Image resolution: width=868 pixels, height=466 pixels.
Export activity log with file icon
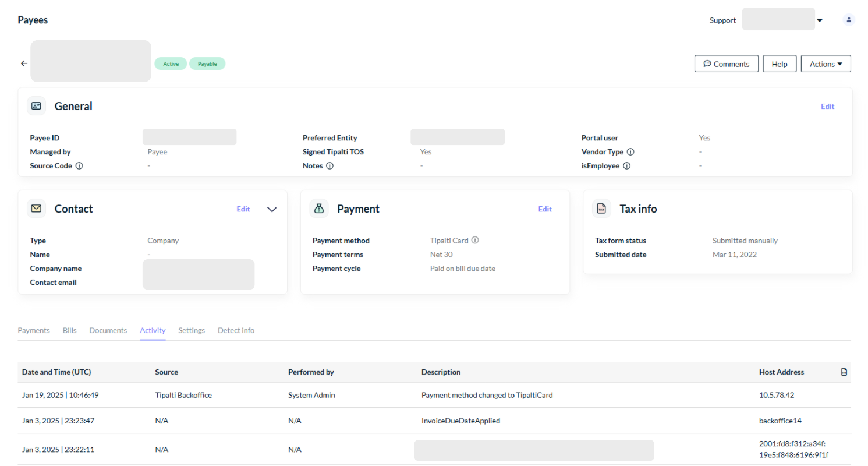tap(844, 372)
